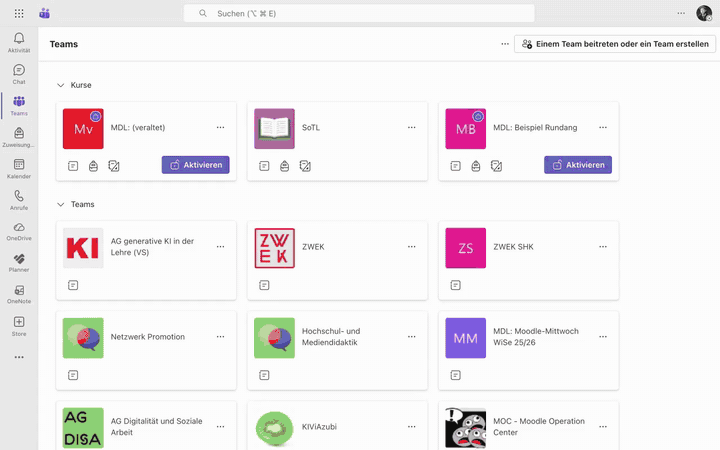
Task: Open the app launcher grid icon
Action: [19, 13]
